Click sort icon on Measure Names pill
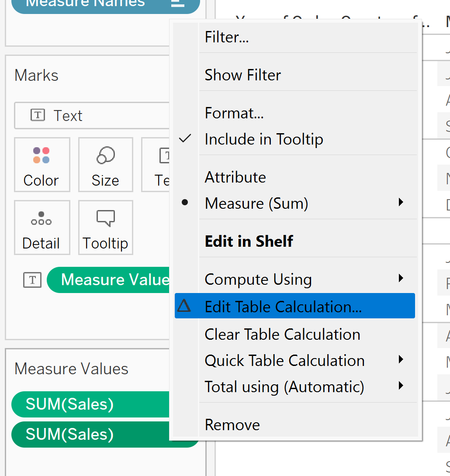The width and height of the screenshot is (450, 476). pos(178,3)
